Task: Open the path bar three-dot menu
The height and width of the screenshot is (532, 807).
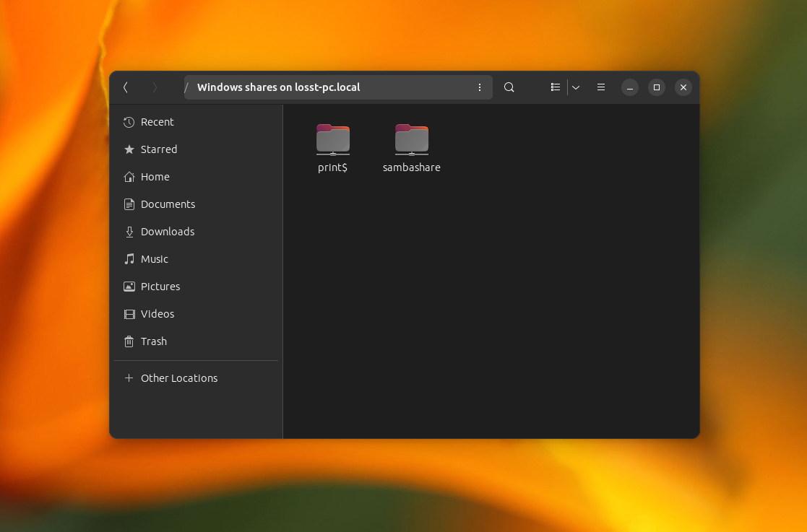Action: 480,87
